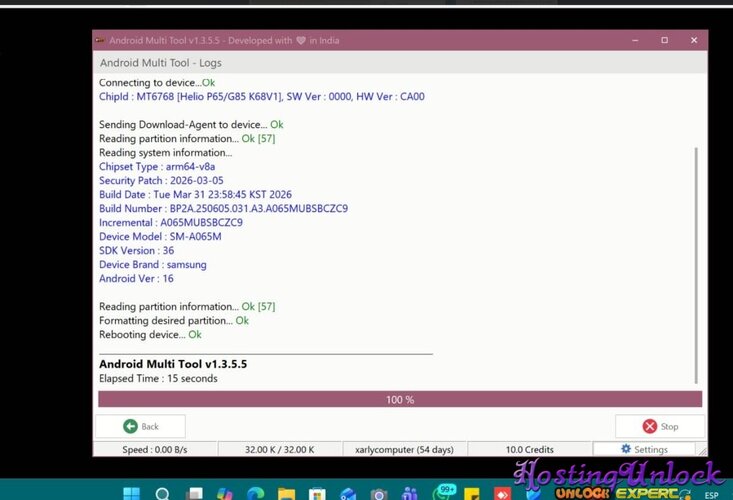The image size is (733, 500).
Task: Click '10.0 Credits' status entry
Action: 529,450
